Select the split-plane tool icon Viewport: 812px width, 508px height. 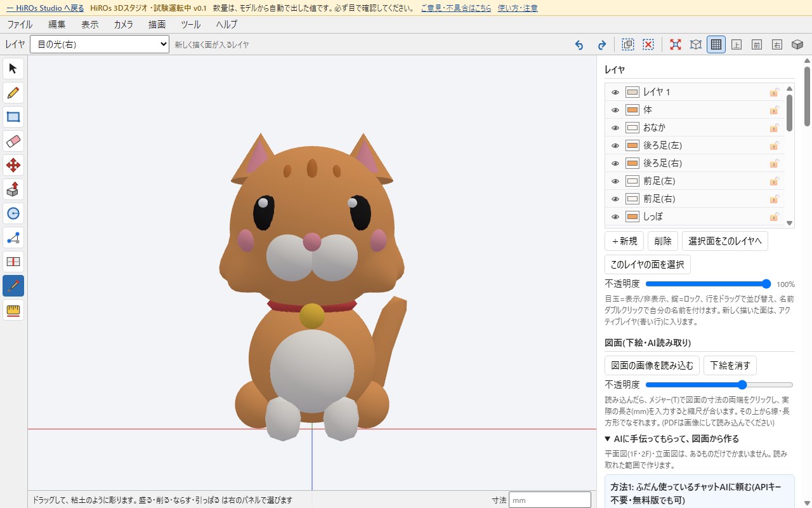[13, 262]
